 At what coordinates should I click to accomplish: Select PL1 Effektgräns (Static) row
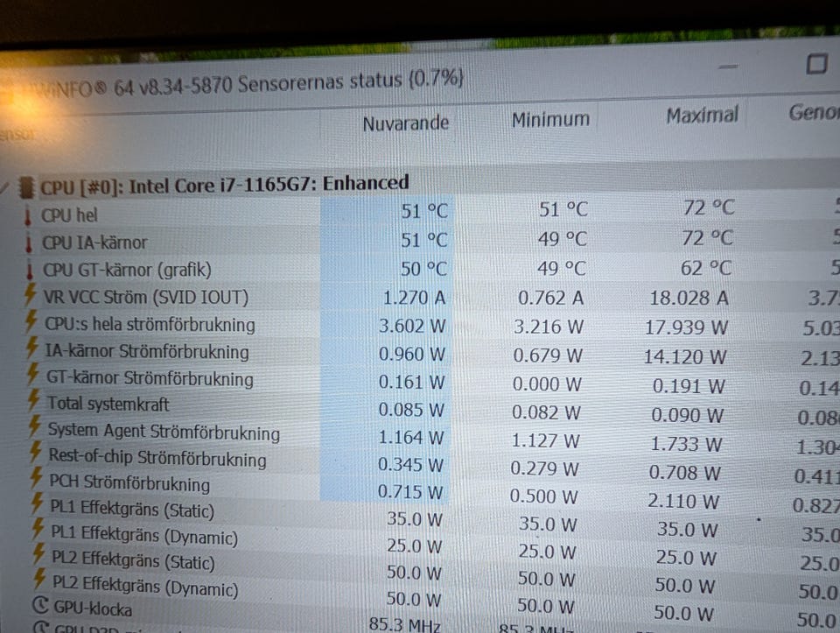tap(420, 520)
